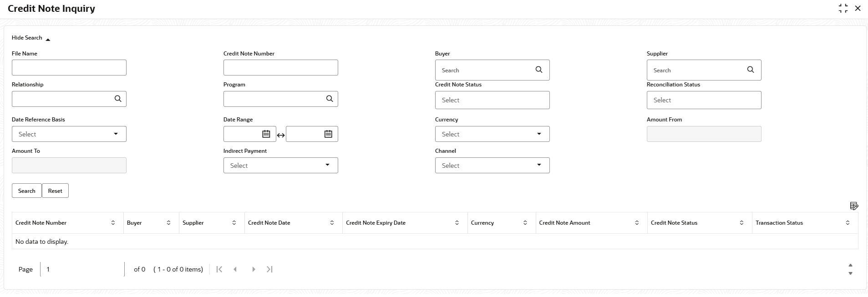Click the Transaction Status header text

(x=779, y=223)
